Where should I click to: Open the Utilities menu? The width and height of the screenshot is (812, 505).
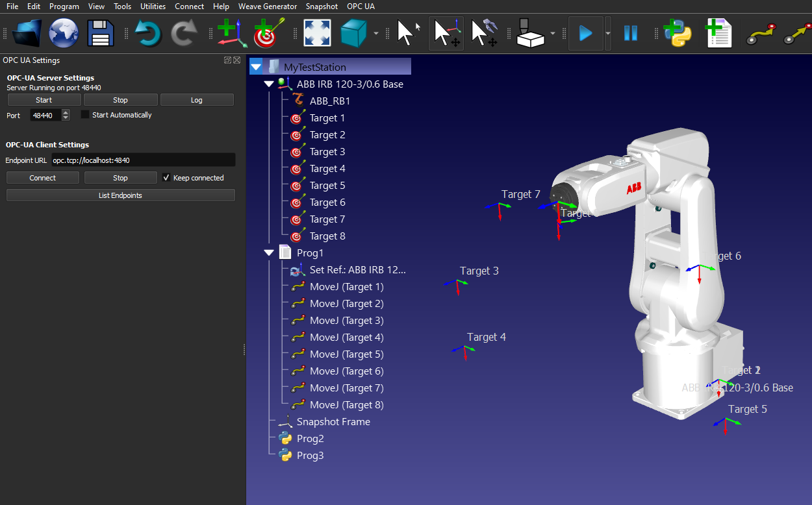pos(153,6)
